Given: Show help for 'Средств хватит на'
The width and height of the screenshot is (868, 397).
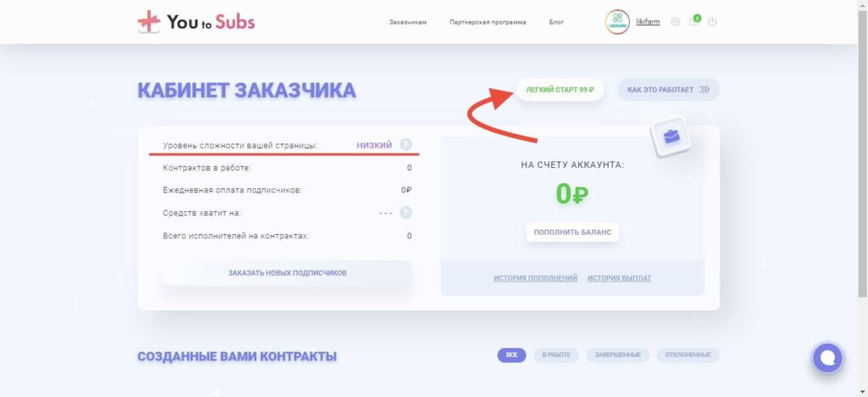Looking at the screenshot, I should click(406, 213).
